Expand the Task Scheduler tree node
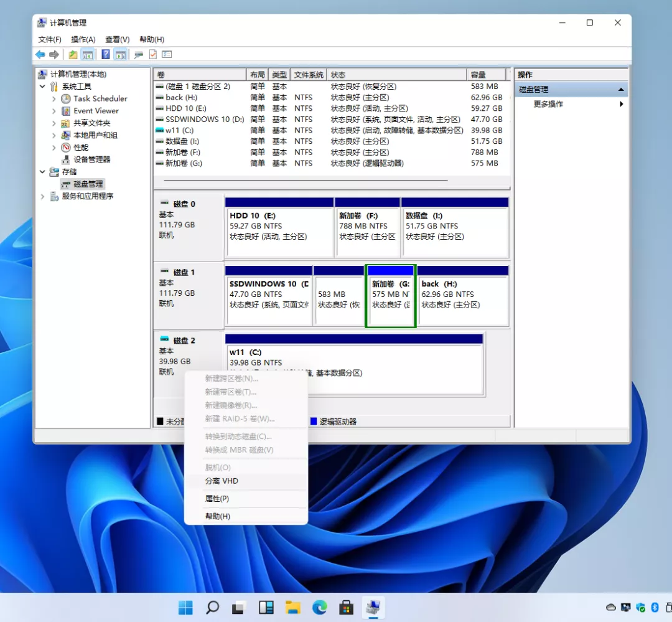This screenshot has height=622, width=672. point(54,99)
